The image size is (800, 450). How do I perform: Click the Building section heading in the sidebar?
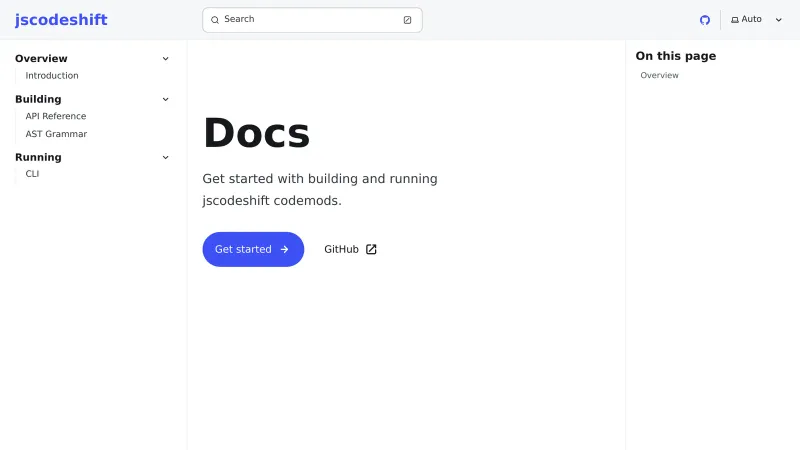[x=38, y=99]
